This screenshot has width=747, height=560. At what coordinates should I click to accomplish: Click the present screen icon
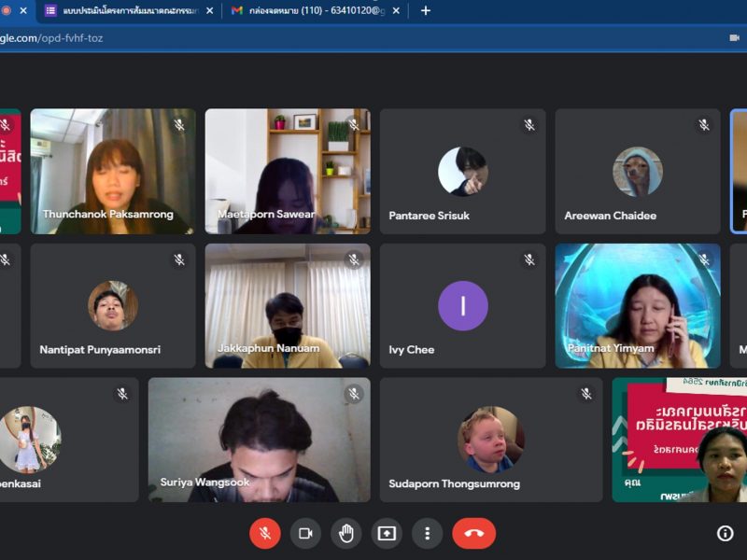[387, 533]
